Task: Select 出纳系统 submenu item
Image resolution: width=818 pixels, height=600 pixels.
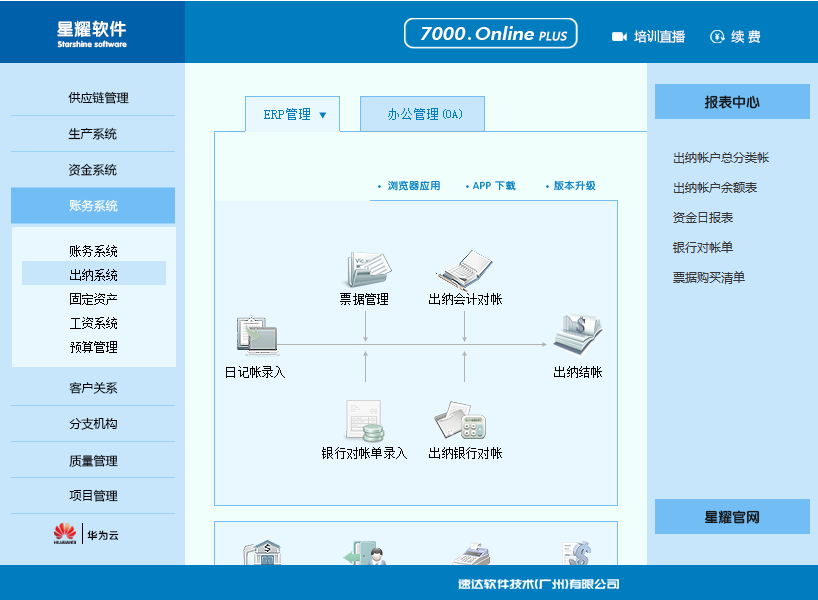Action: [x=93, y=274]
